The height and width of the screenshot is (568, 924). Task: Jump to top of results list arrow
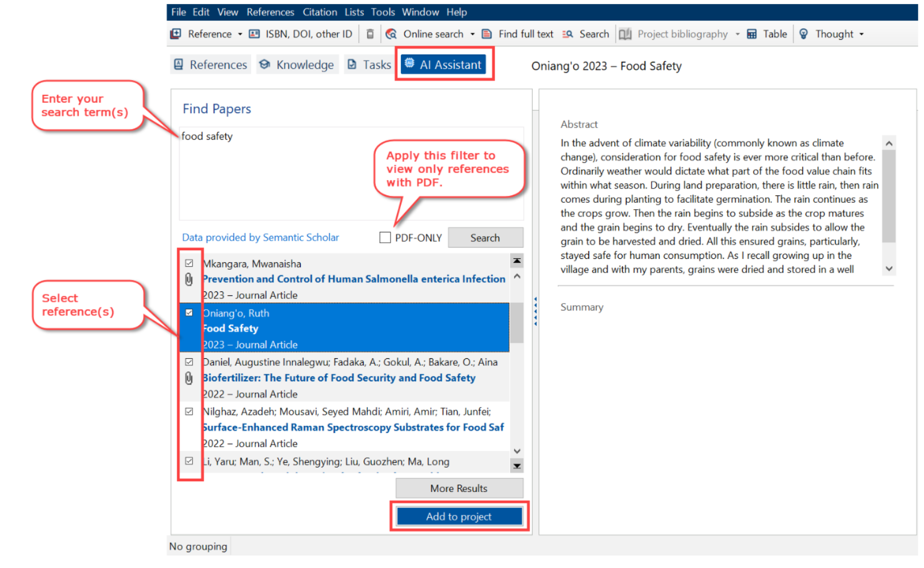coord(517,261)
